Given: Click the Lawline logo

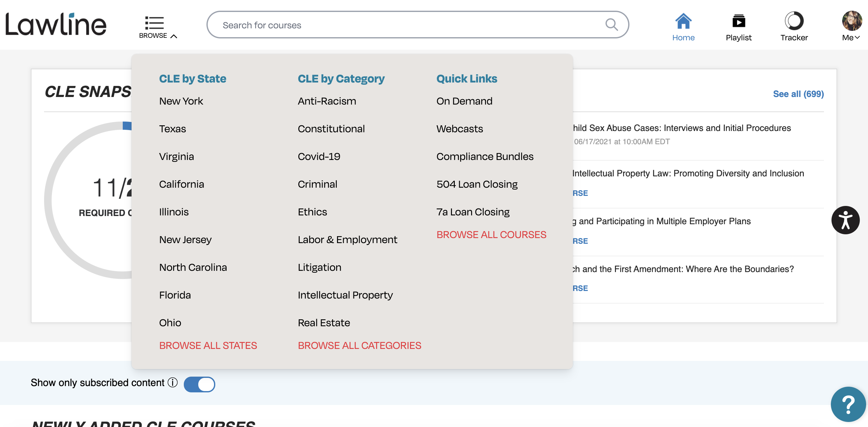Looking at the screenshot, I should pos(56,24).
